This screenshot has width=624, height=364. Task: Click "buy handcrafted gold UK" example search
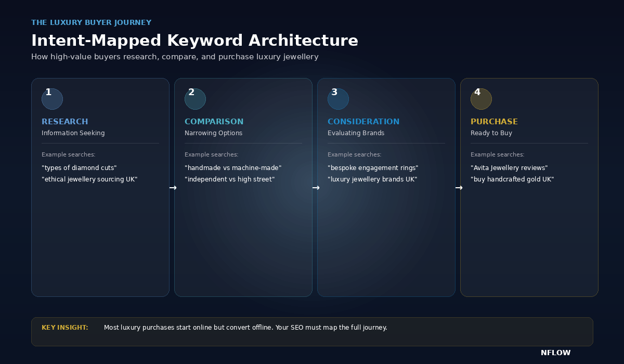coord(512,179)
